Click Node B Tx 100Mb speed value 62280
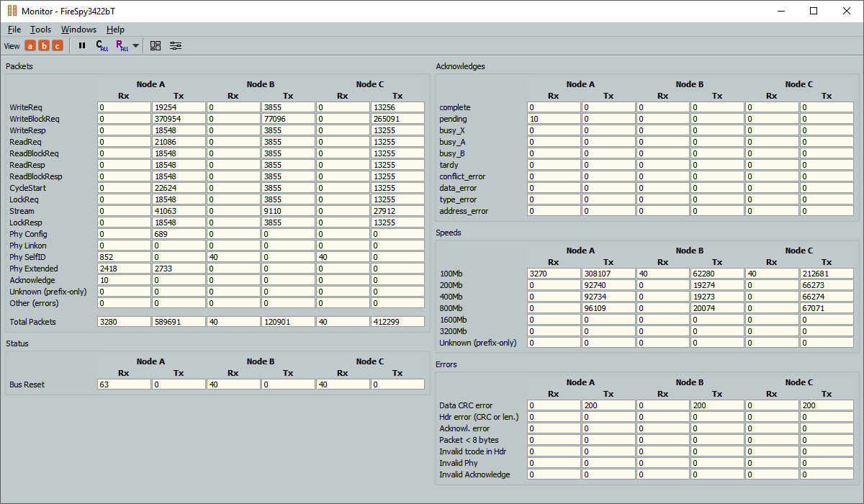 (x=718, y=274)
